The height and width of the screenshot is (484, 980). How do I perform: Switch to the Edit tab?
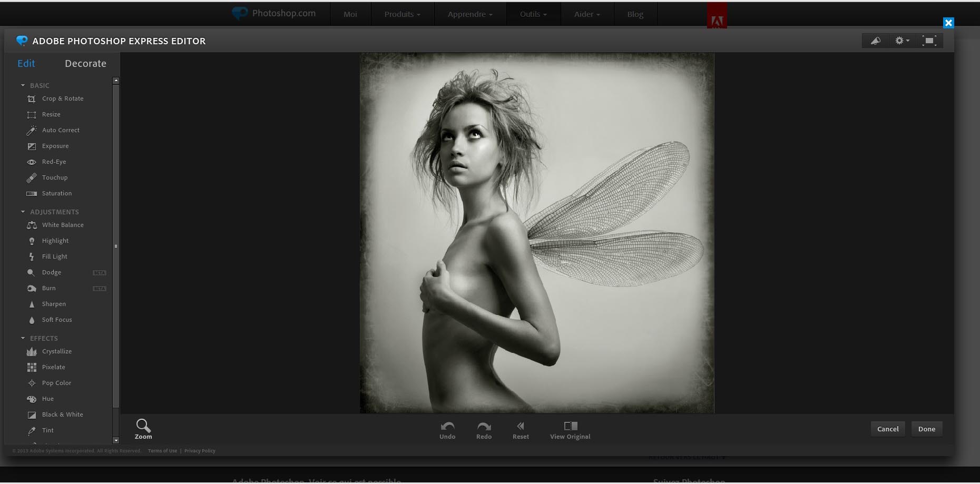(26, 64)
